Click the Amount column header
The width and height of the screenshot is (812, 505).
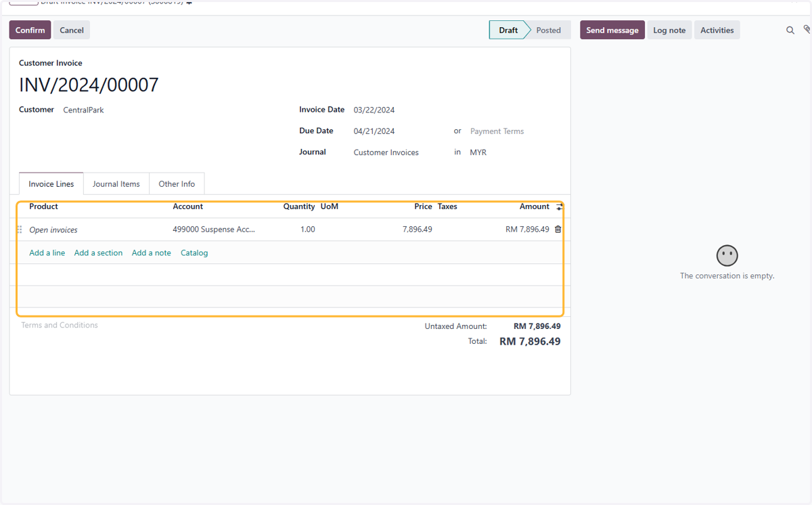(x=535, y=206)
